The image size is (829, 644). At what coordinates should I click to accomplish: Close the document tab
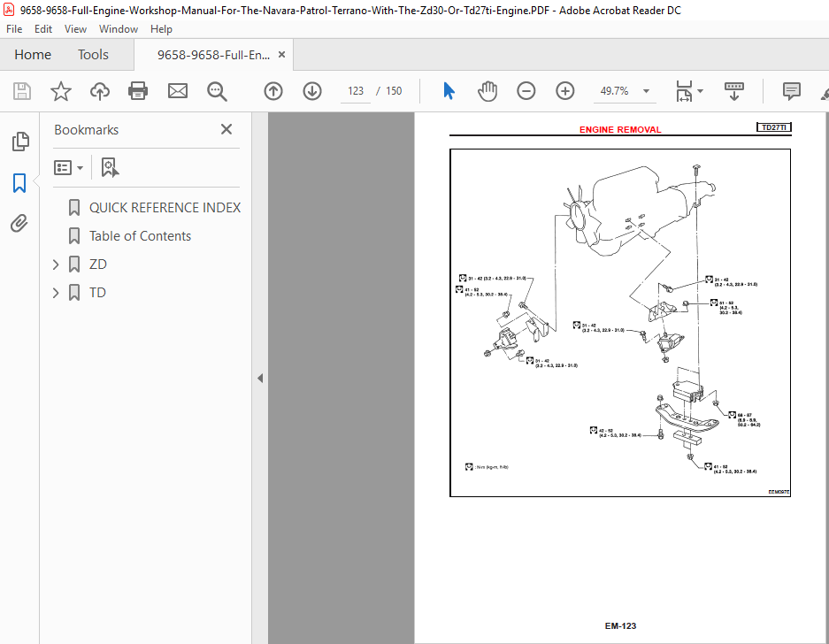pyautogui.click(x=282, y=55)
